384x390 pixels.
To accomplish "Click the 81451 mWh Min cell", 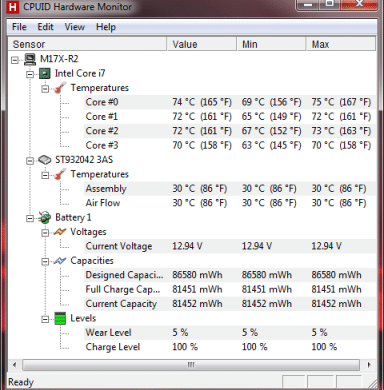I will 267,289.
